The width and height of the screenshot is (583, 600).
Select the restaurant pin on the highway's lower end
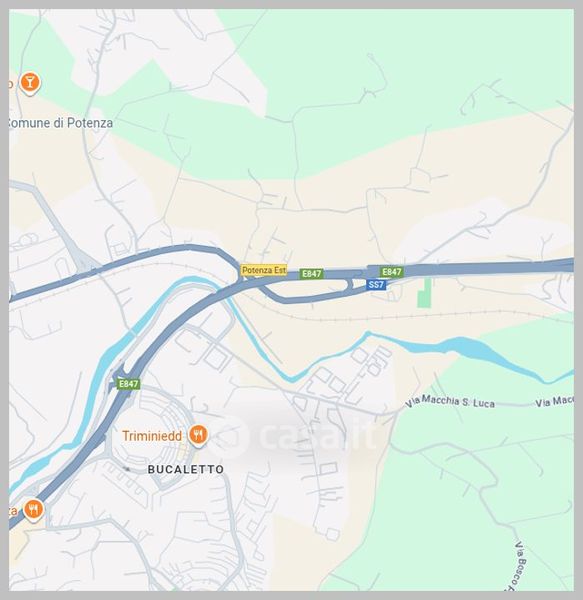coord(33,510)
